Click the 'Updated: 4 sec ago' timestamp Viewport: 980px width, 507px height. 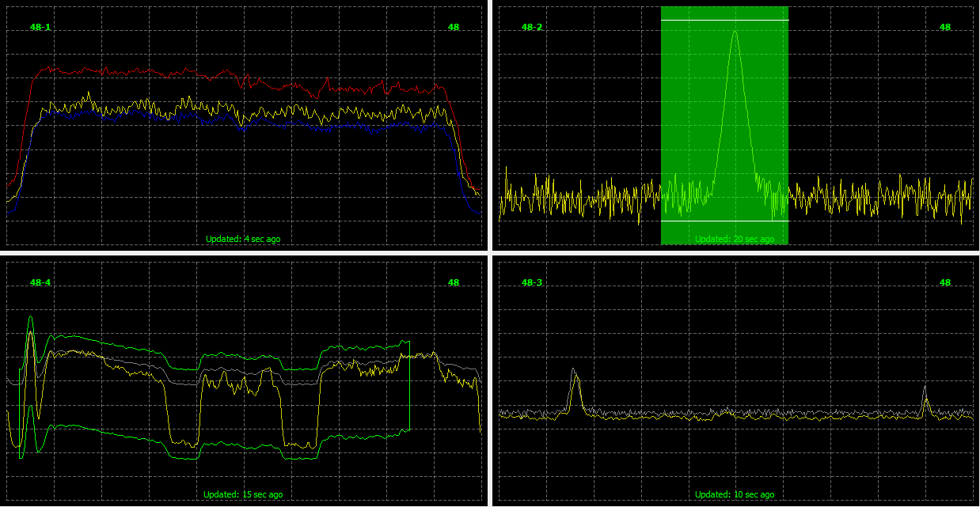242,238
